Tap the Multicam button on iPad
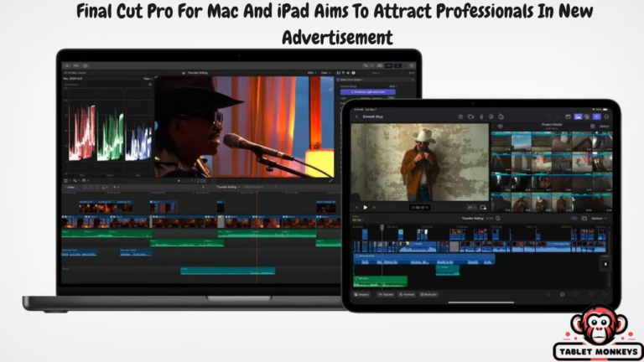Image resolution: width=644 pixels, height=362 pixels. (x=428, y=295)
